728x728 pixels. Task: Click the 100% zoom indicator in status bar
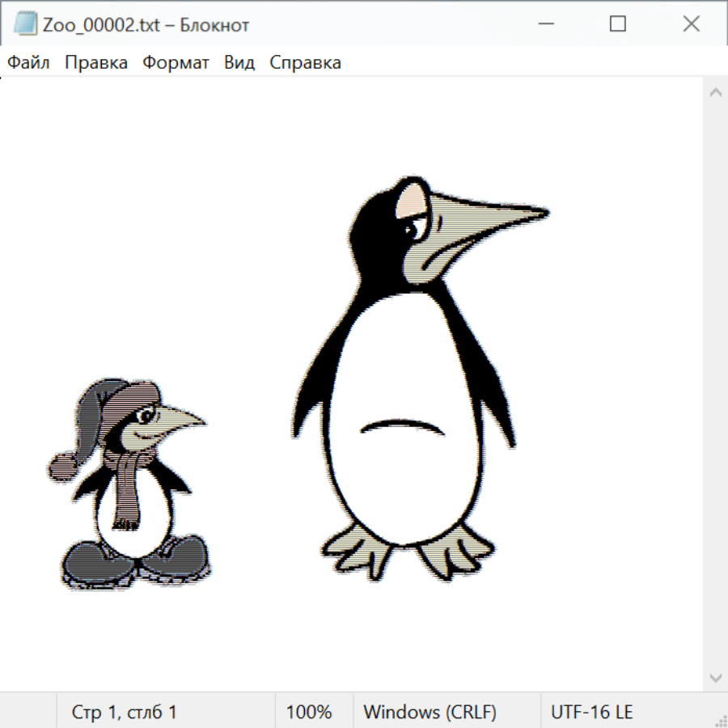(309, 712)
